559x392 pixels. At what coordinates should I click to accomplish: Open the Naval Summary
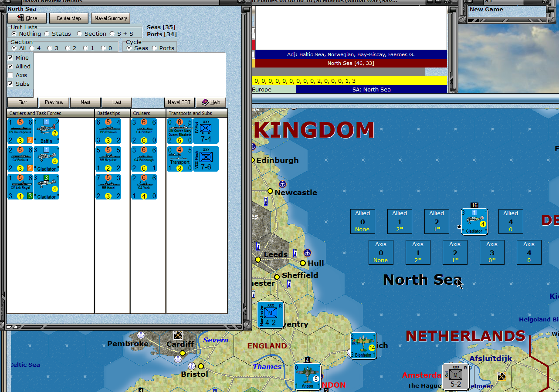click(110, 18)
